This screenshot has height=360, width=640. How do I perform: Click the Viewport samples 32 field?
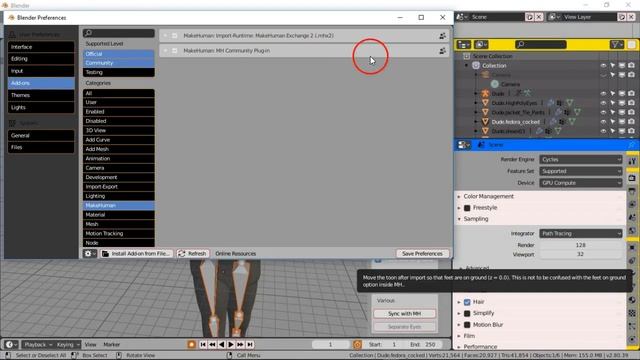click(581, 254)
